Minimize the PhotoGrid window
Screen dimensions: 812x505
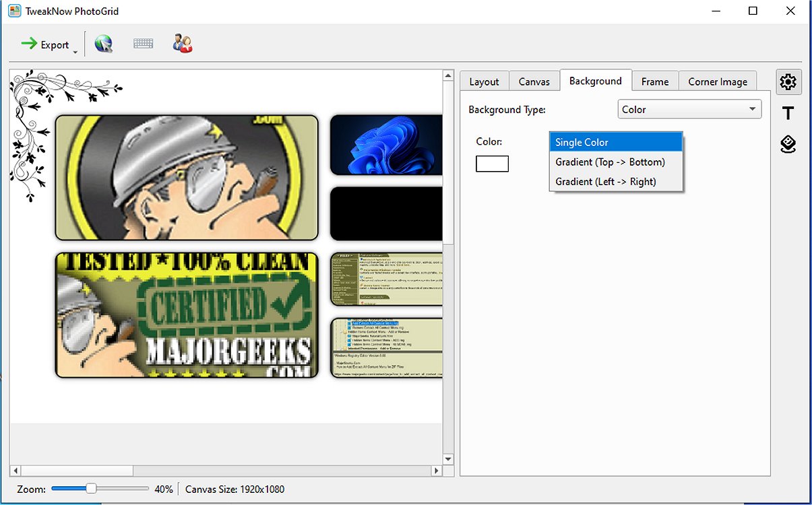click(x=716, y=11)
